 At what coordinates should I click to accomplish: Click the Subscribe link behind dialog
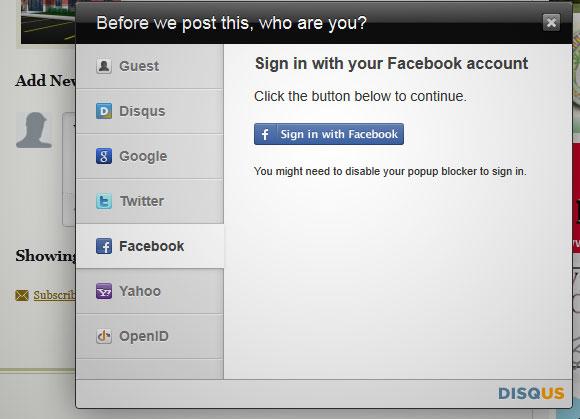[x=54, y=295]
